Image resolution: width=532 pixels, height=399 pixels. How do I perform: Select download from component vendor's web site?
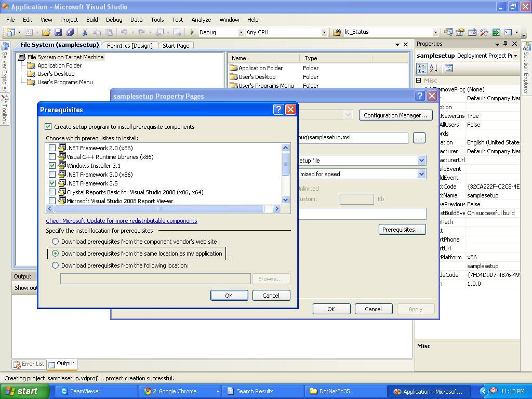pyautogui.click(x=55, y=242)
